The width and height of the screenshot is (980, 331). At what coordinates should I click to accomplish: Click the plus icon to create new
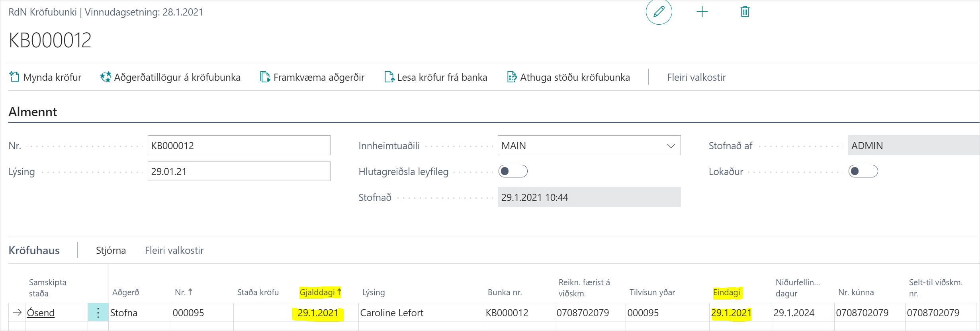click(702, 12)
